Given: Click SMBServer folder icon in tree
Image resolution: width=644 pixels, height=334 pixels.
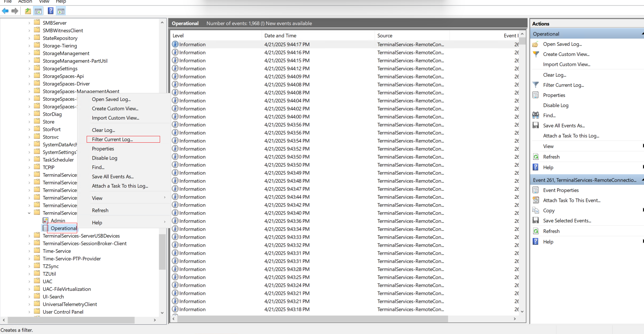Looking at the screenshot, I should [37, 23].
